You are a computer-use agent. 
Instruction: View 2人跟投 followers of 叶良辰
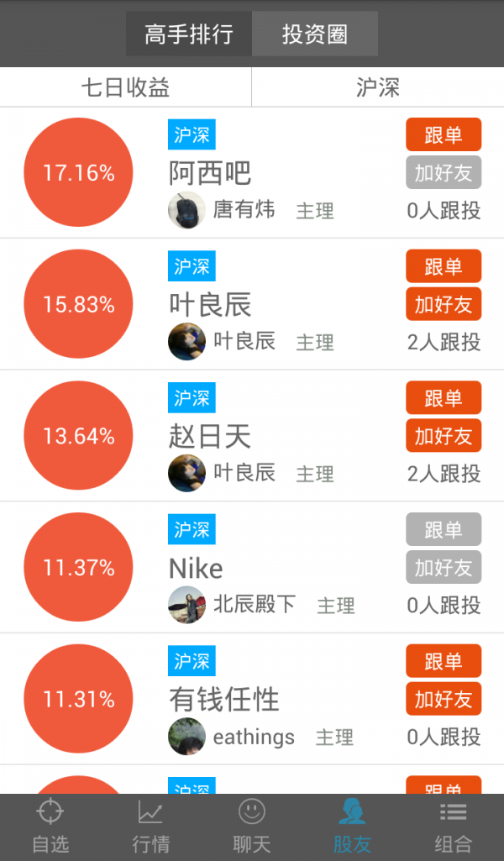(443, 342)
